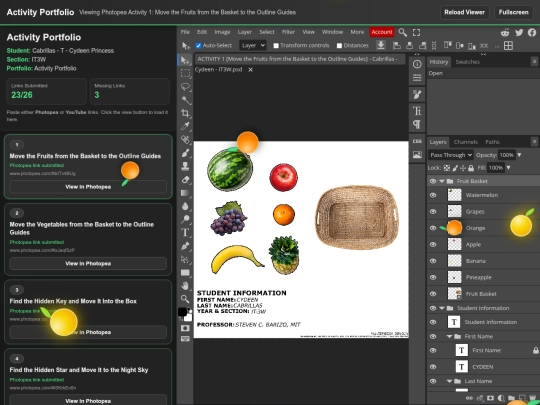540x405 pixels.
Task: Collapse the Student Information folder
Action: [x=442, y=308]
